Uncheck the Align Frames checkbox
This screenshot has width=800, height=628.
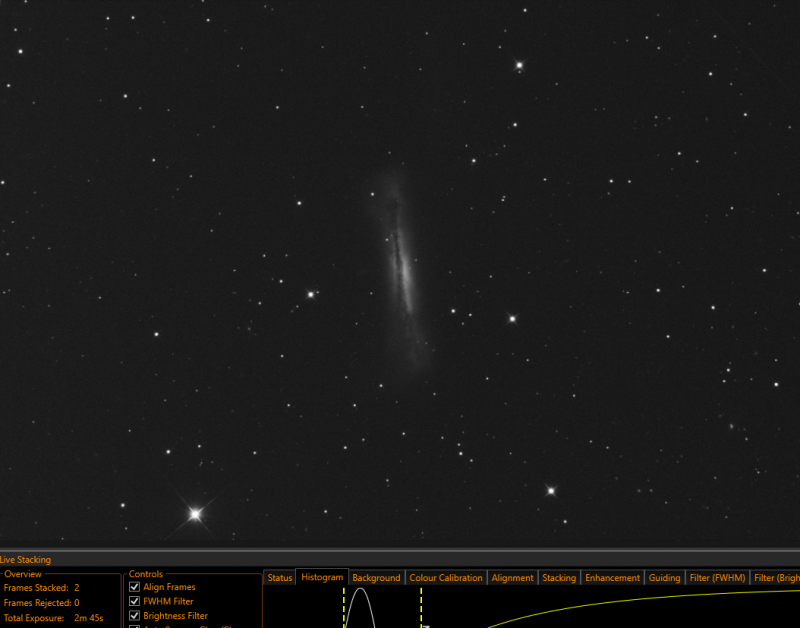tap(135, 587)
